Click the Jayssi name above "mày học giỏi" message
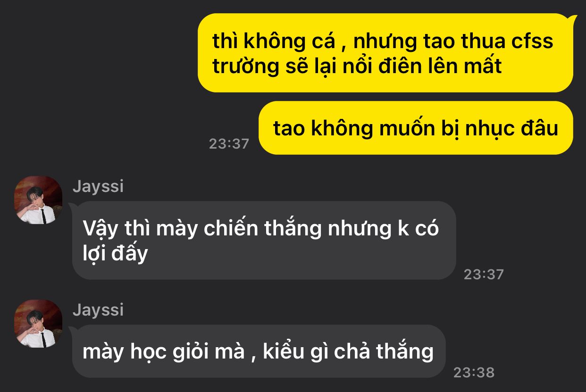The image size is (586, 392). point(98,310)
